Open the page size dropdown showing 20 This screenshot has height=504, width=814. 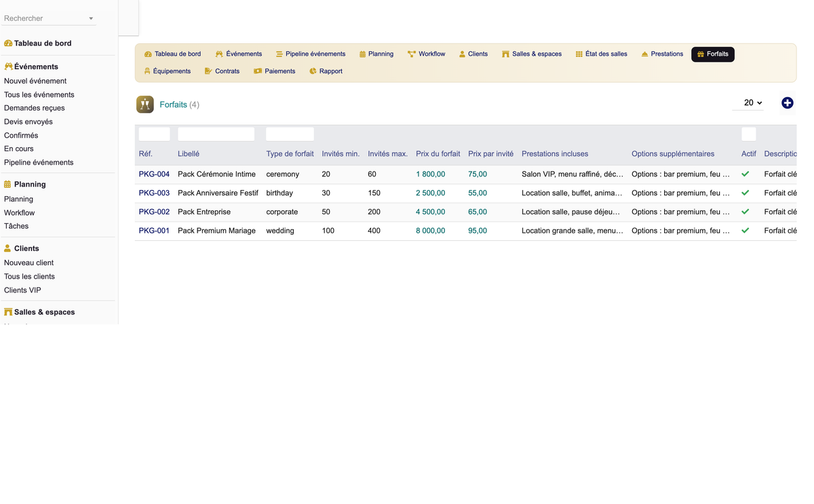(749, 103)
